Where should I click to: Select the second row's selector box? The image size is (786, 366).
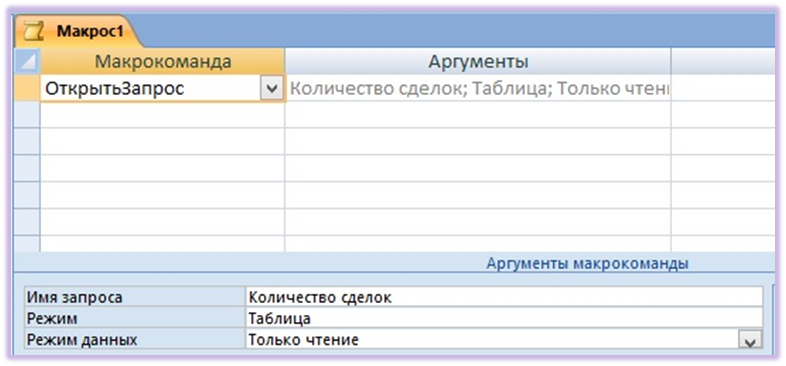[x=27, y=115]
